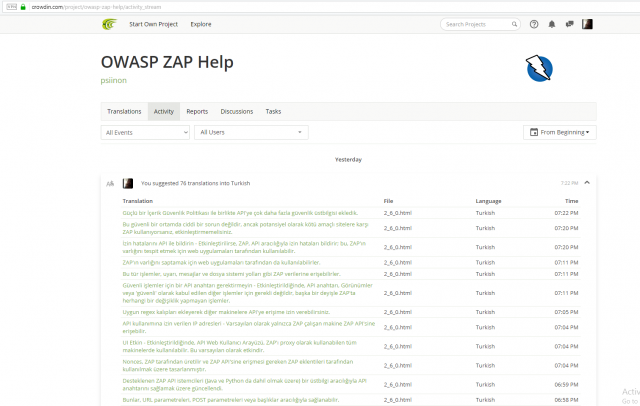The image size is (640, 406).
Task: Click the search magnifier icon
Action: coord(514,24)
